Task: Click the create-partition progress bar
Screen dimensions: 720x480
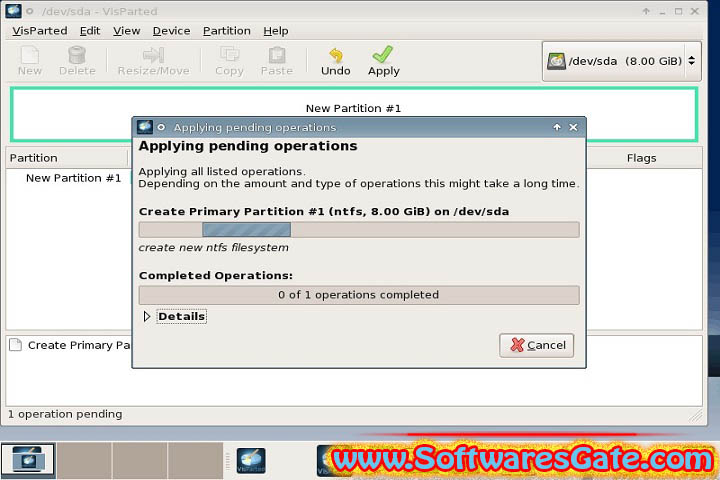Action: point(359,230)
